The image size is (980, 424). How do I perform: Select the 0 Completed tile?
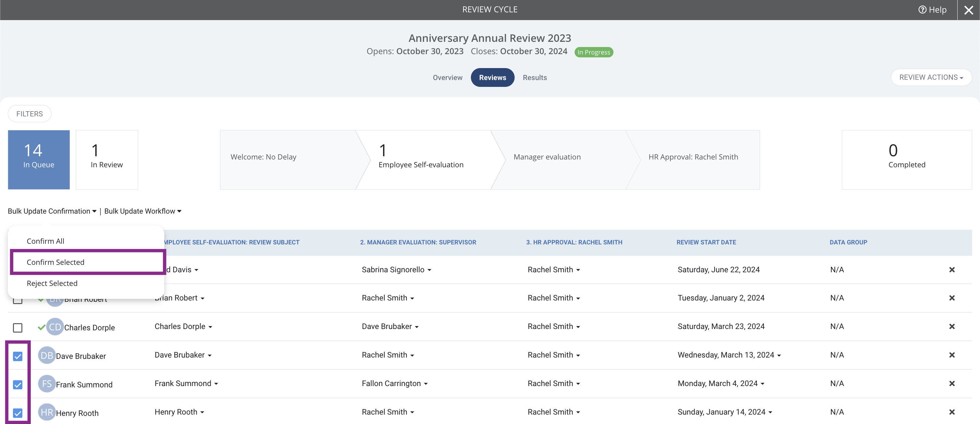click(906, 160)
